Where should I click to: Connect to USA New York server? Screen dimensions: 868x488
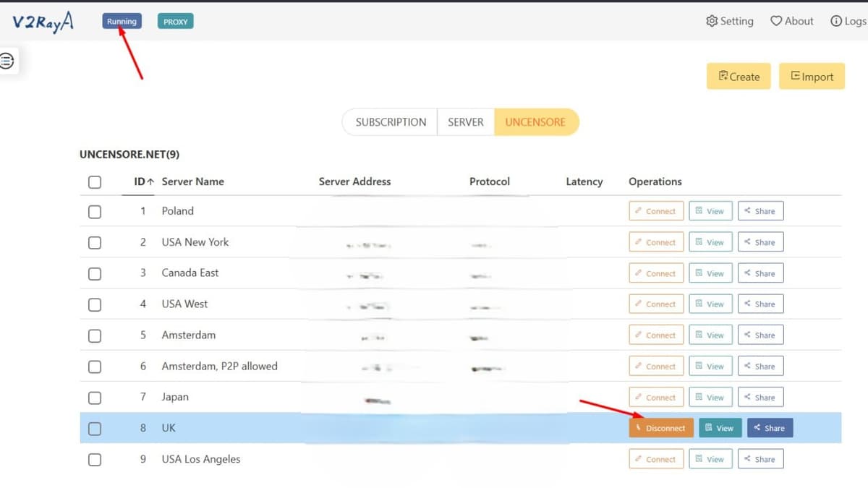tap(655, 242)
